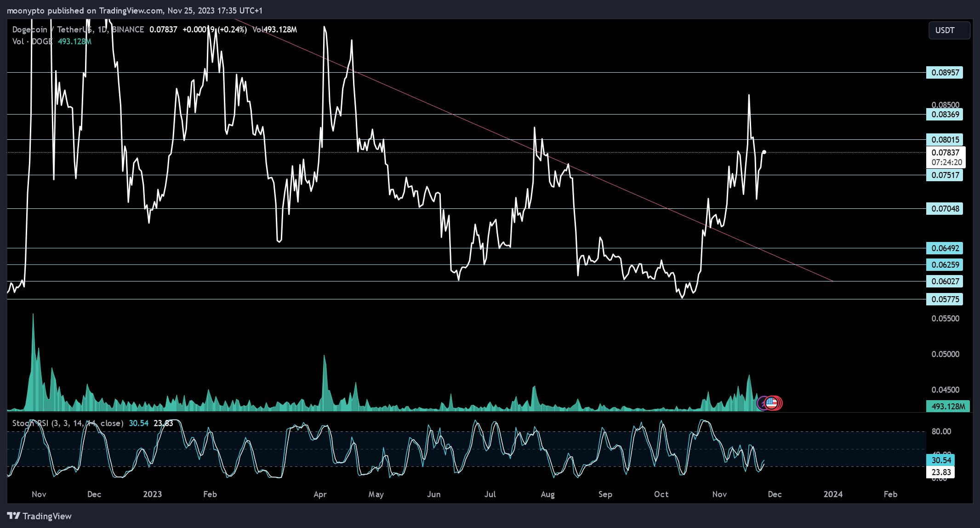This screenshot has height=528, width=980.
Task: Click the Dogecoin / TetherUS symbol title
Action: [53, 29]
